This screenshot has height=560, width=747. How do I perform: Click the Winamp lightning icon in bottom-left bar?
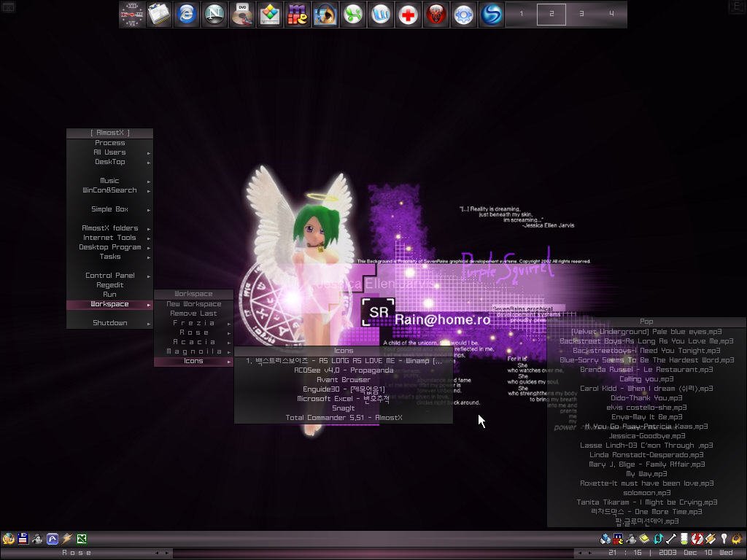click(x=66, y=539)
